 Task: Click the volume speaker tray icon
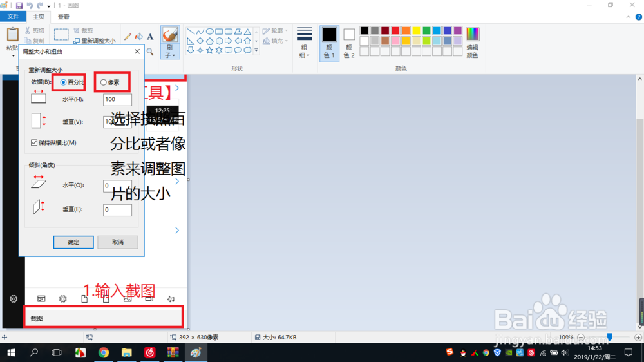point(565,352)
